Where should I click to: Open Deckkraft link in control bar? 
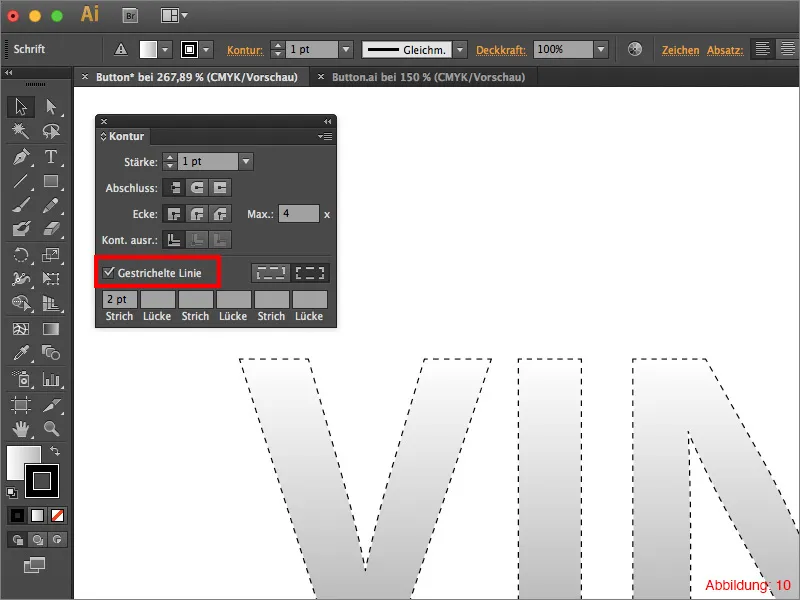coord(501,50)
